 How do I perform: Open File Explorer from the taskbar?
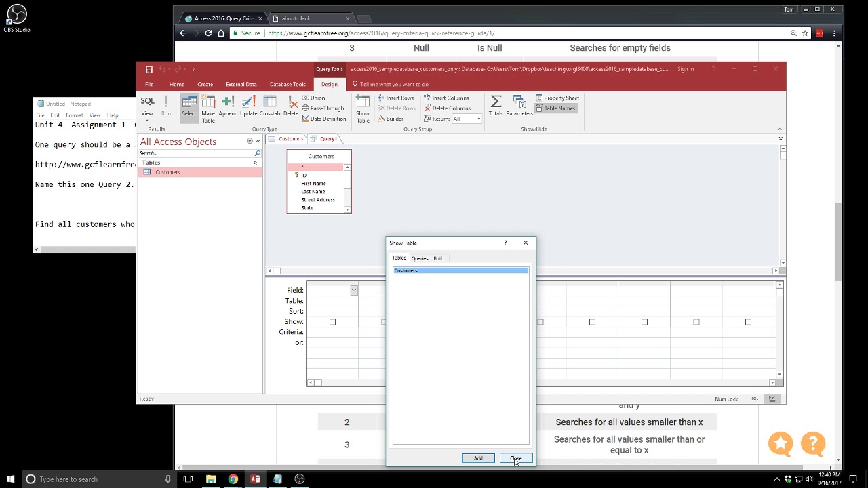click(x=211, y=479)
